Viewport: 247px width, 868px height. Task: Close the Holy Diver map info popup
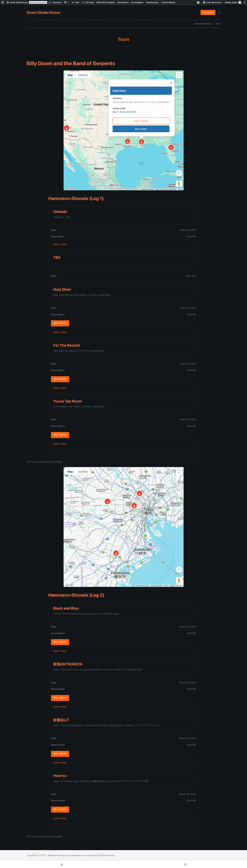(171, 83)
